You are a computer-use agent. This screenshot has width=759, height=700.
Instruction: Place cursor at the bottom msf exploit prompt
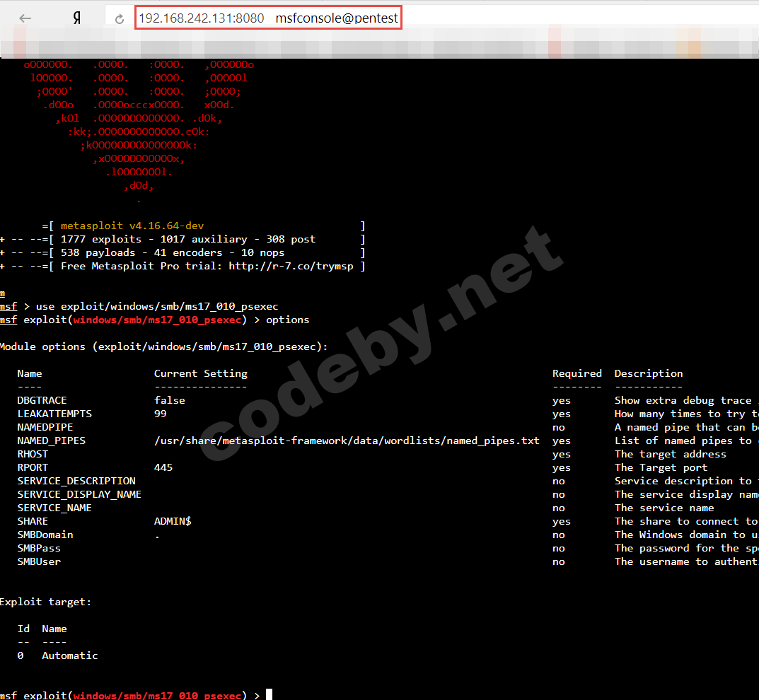pyautogui.click(x=269, y=695)
